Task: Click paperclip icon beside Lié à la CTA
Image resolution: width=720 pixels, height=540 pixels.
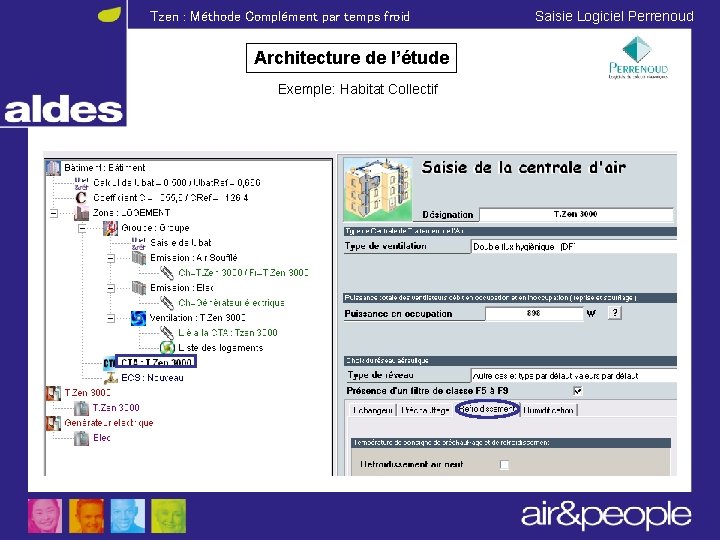Action: point(167,332)
